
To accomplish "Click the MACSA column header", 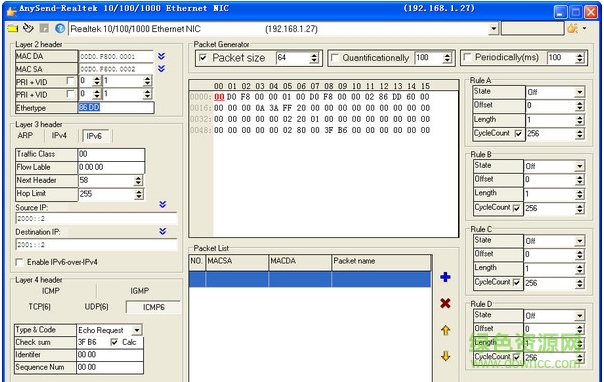I will (237, 261).
